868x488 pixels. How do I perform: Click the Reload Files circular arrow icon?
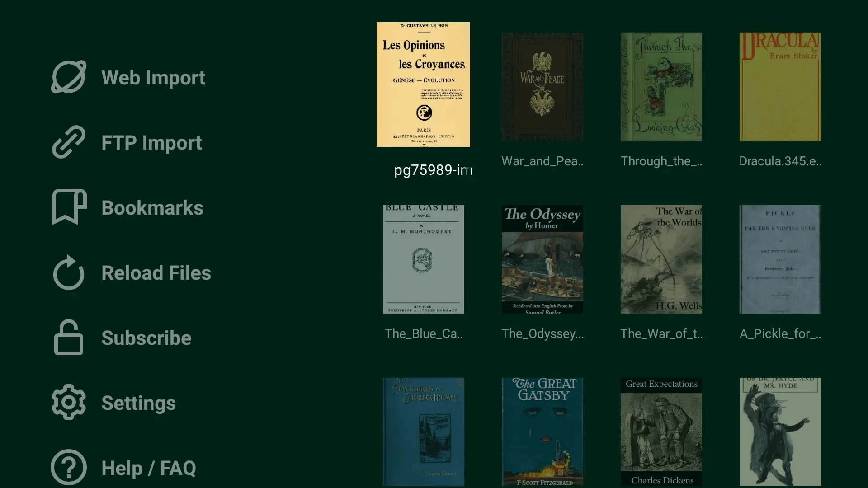(x=69, y=272)
